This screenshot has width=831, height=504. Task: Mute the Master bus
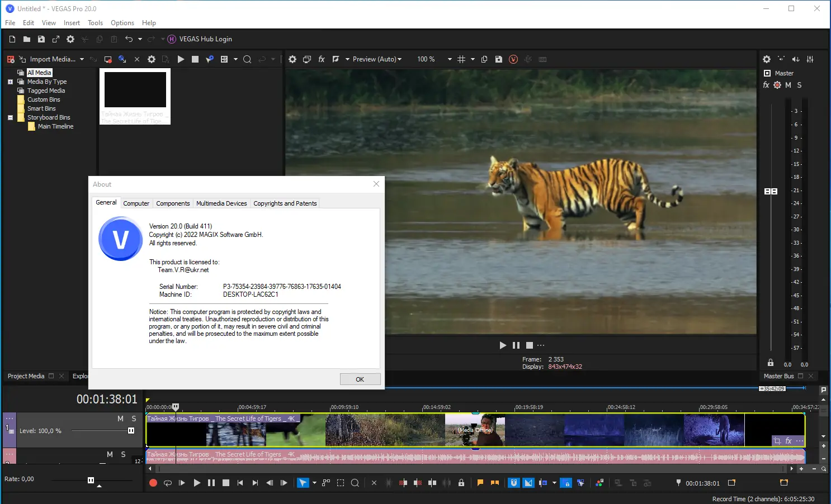pos(788,85)
